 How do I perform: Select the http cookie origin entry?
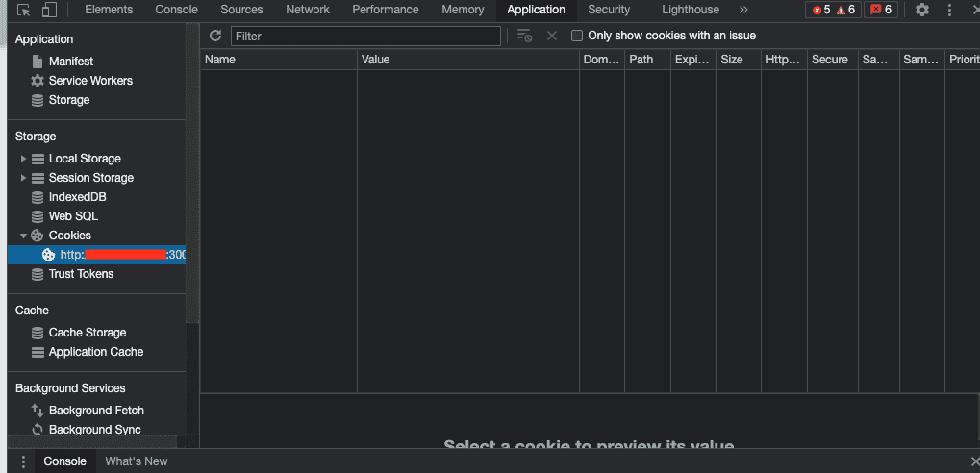pos(97,255)
